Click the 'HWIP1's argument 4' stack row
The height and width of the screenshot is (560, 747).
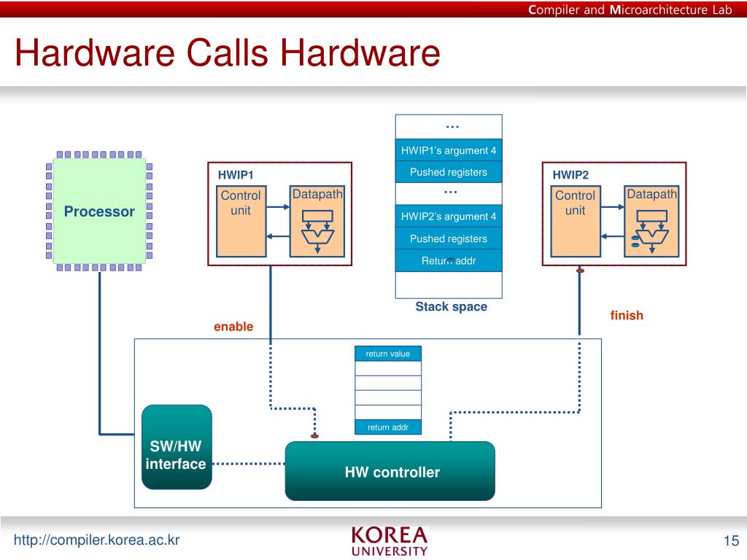(x=449, y=150)
